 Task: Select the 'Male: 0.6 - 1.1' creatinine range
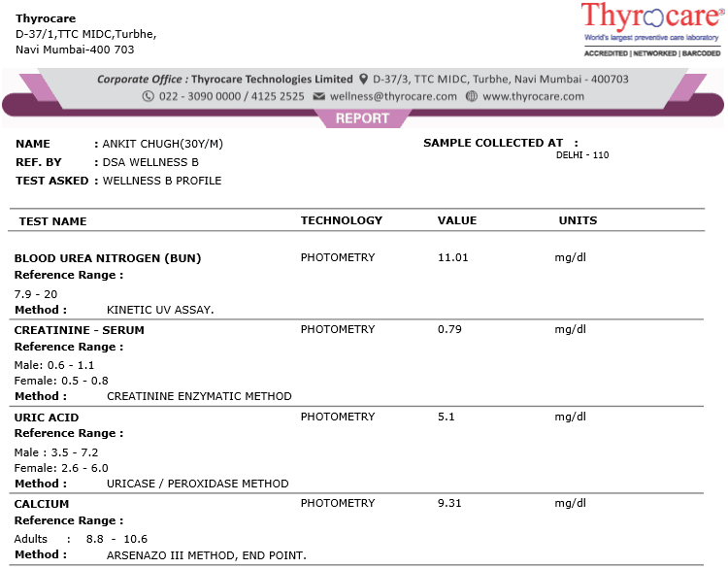click(x=53, y=365)
